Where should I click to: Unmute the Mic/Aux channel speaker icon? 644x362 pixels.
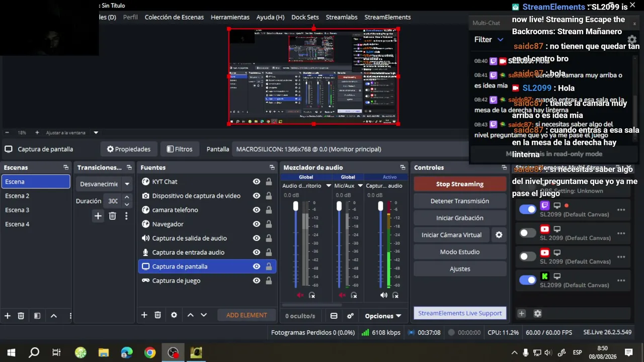click(x=343, y=295)
